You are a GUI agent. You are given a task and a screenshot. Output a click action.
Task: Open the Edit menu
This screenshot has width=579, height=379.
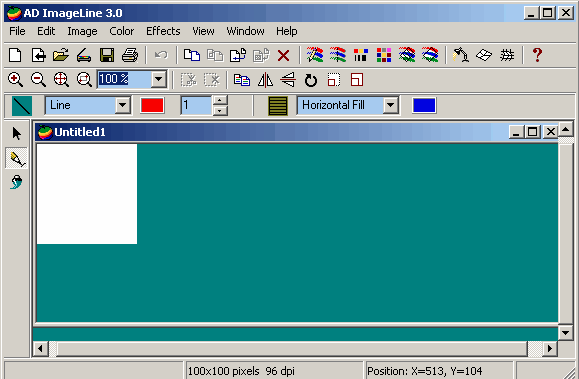[x=46, y=31]
